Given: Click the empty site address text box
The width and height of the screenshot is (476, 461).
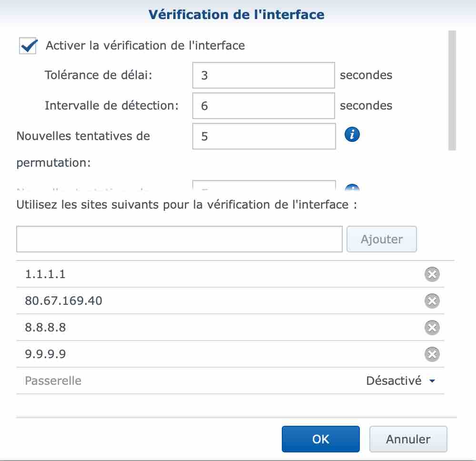Looking at the screenshot, I should coord(179,239).
